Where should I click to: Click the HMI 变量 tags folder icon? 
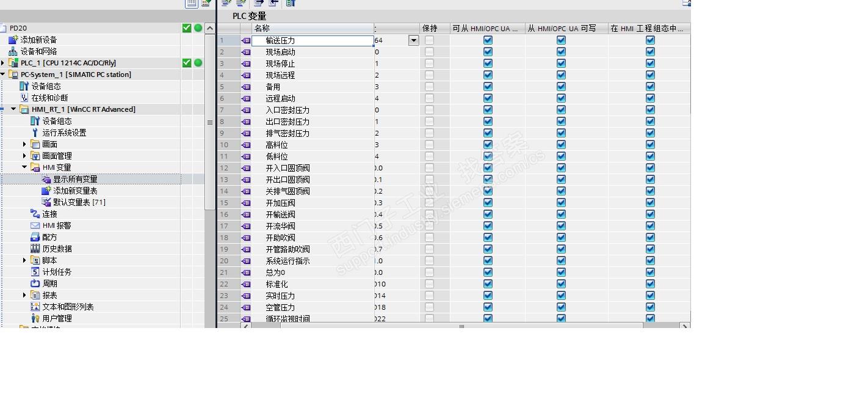[x=35, y=167]
